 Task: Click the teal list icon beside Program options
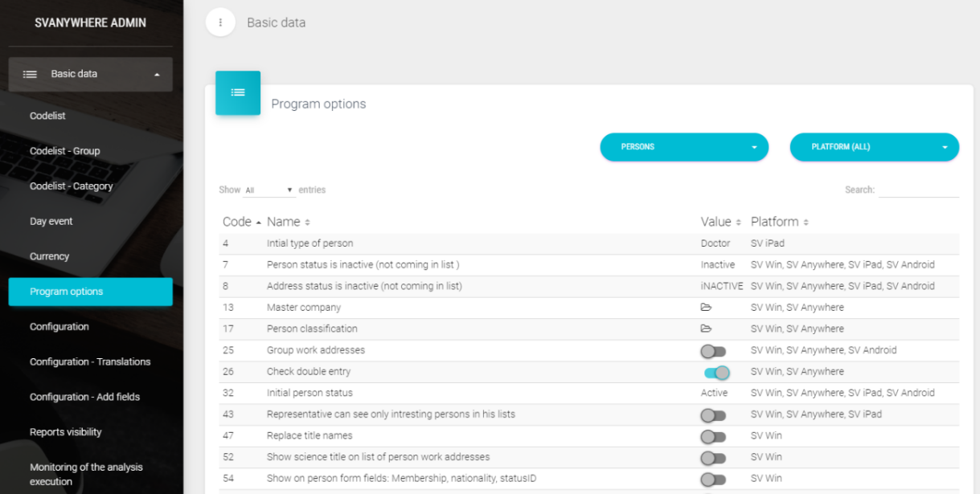click(x=238, y=93)
